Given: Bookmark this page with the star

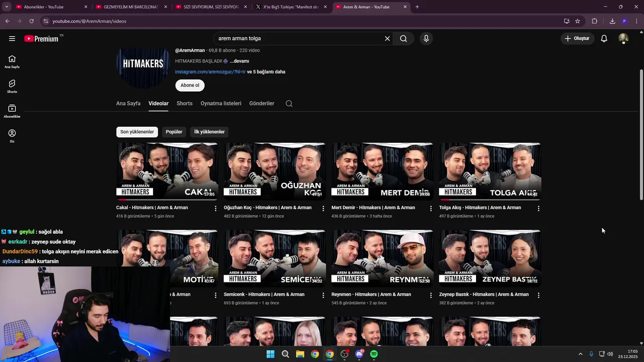Looking at the screenshot, I should pyautogui.click(x=578, y=21).
